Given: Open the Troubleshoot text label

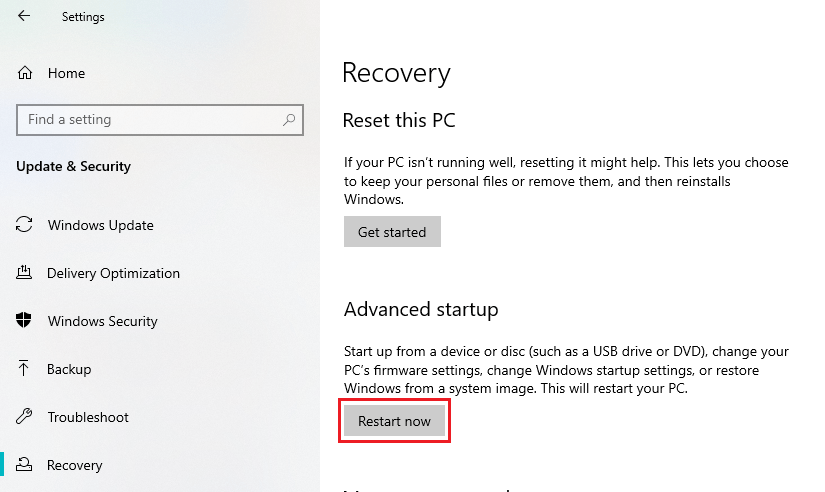Looking at the screenshot, I should (x=88, y=417).
